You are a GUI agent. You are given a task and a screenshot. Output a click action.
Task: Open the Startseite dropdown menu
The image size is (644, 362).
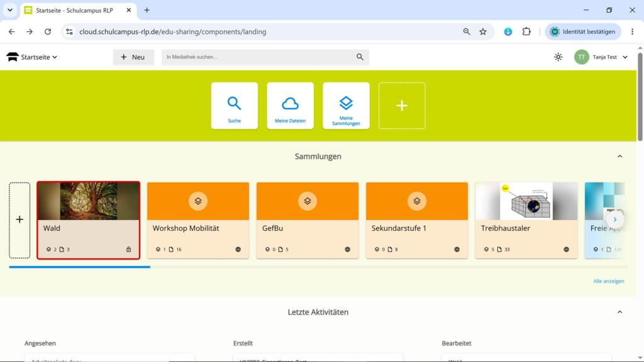click(38, 57)
